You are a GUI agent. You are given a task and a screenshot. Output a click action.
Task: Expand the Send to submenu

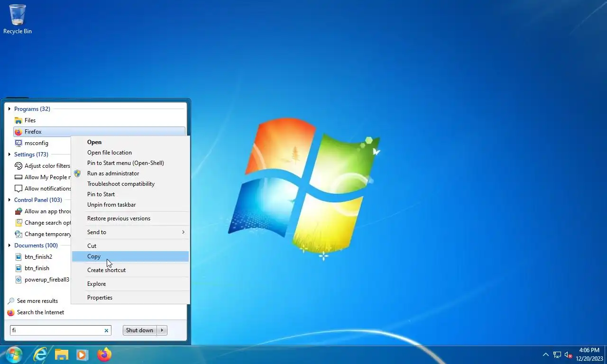tap(130, 232)
